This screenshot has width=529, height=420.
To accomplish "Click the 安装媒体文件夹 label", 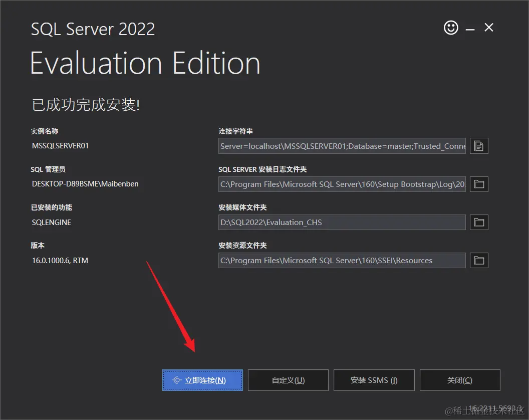I will pos(242,207).
